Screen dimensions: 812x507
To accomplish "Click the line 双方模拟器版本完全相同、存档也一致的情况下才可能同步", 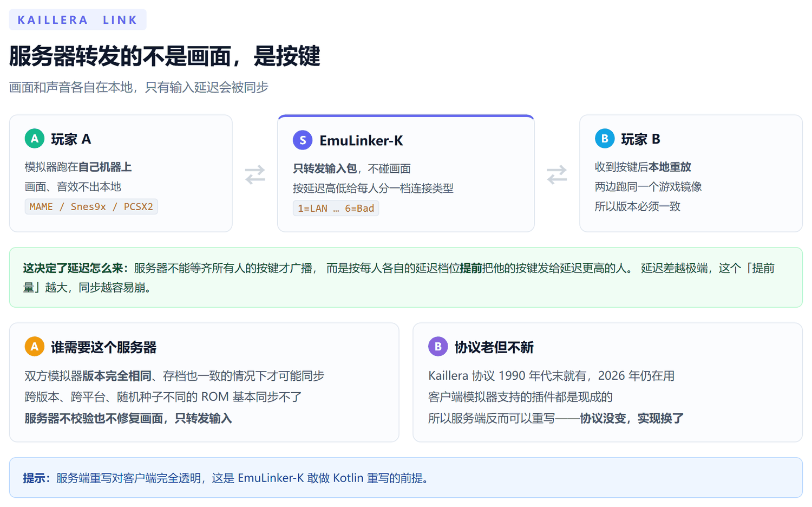I will (174, 376).
